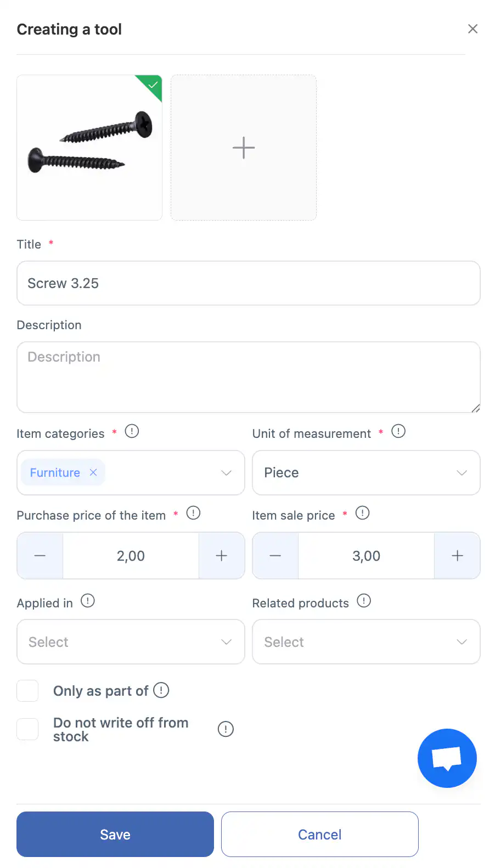This screenshot has height=868, width=495.
Task: Click info icon for Do not write off from stock
Action: (226, 729)
